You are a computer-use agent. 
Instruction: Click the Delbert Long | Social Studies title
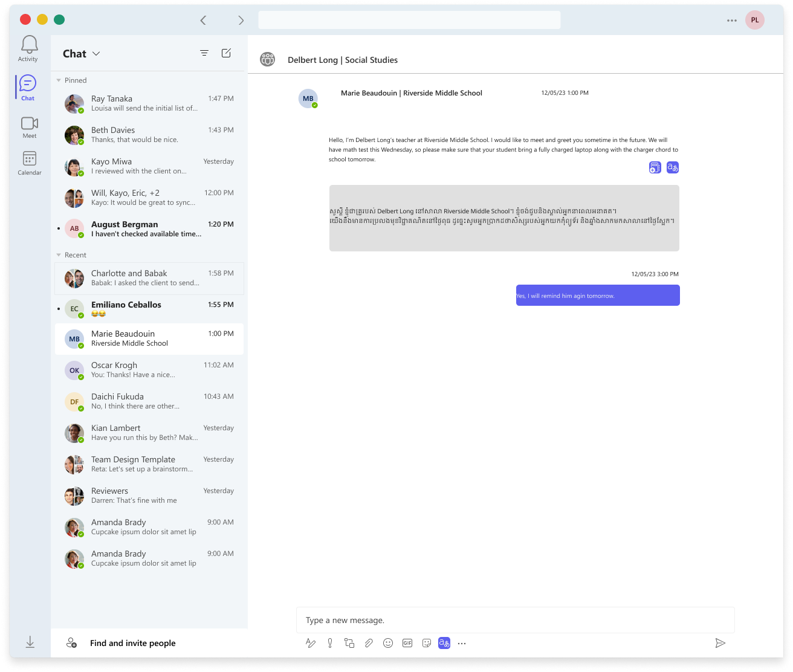coord(343,60)
